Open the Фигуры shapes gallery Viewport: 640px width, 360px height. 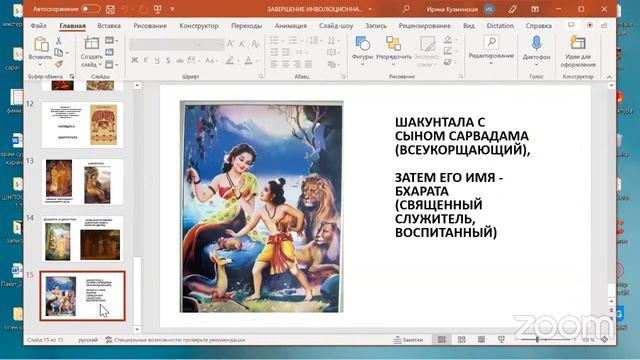click(362, 50)
